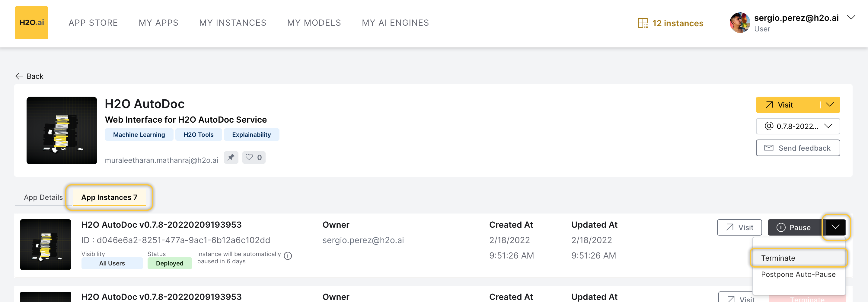868x302 pixels.
Task: Switch to the App Instances 7 tab
Action: click(109, 197)
